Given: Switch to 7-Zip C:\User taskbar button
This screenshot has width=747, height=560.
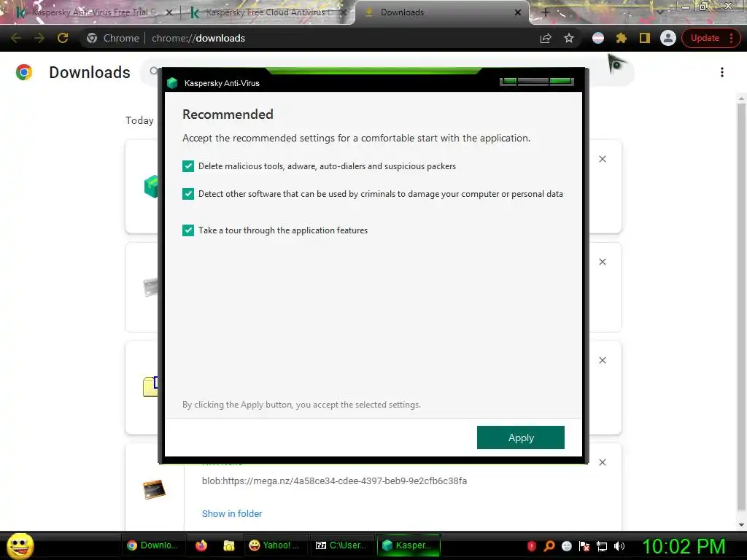Looking at the screenshot, I should [x=341, y=545].
